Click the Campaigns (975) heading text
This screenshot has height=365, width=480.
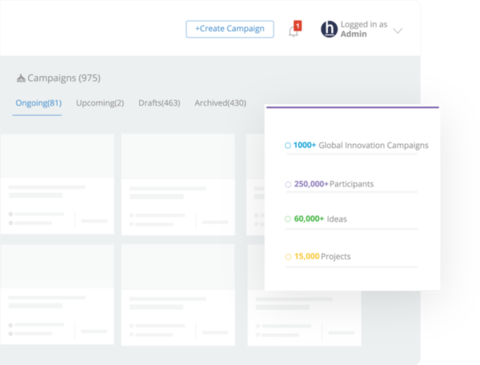[64, 78]
